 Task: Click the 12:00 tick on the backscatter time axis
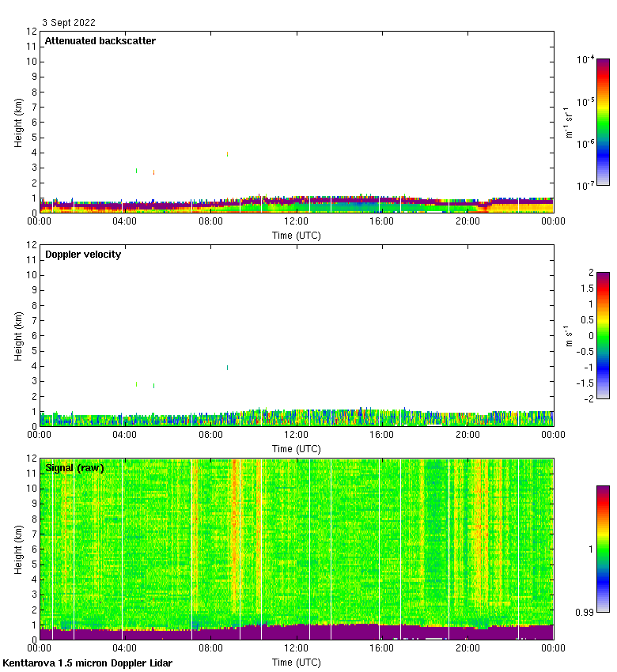297,222
